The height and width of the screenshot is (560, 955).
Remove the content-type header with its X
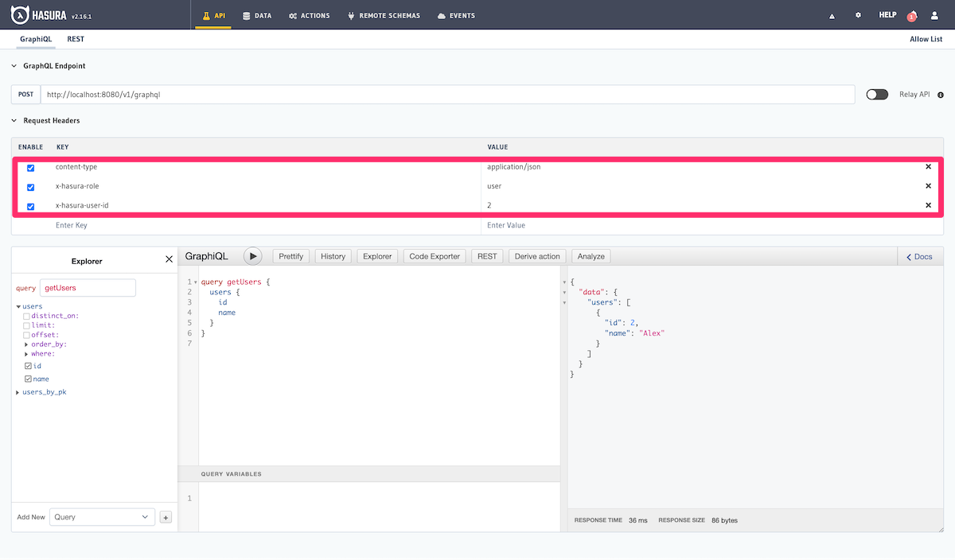pos(928,167)
